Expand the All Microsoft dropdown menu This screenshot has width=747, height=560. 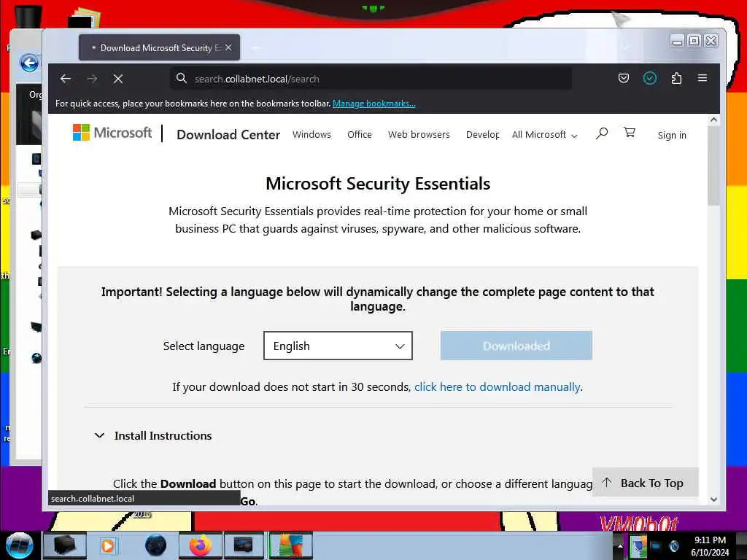(544, 135)
